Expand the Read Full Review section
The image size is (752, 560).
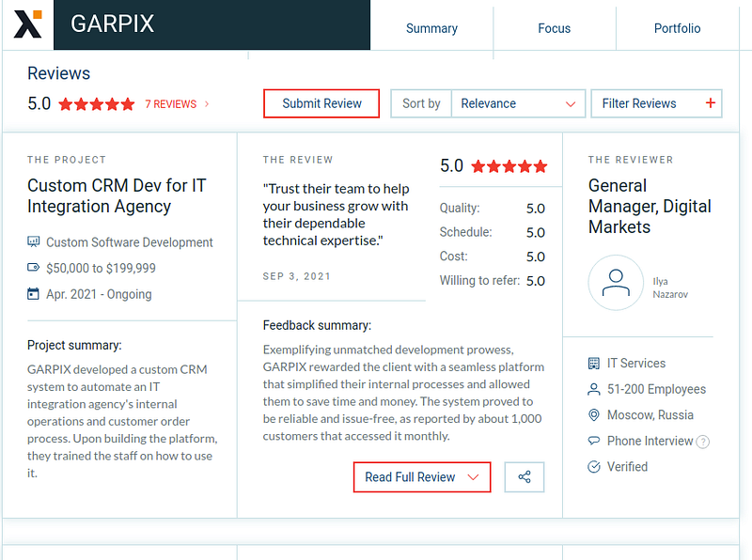pos(422,477)
